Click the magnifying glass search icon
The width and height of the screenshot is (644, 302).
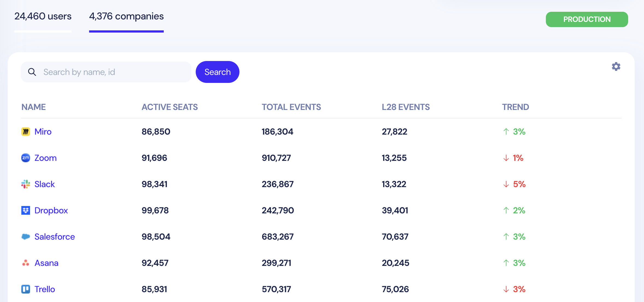(32, 72)
